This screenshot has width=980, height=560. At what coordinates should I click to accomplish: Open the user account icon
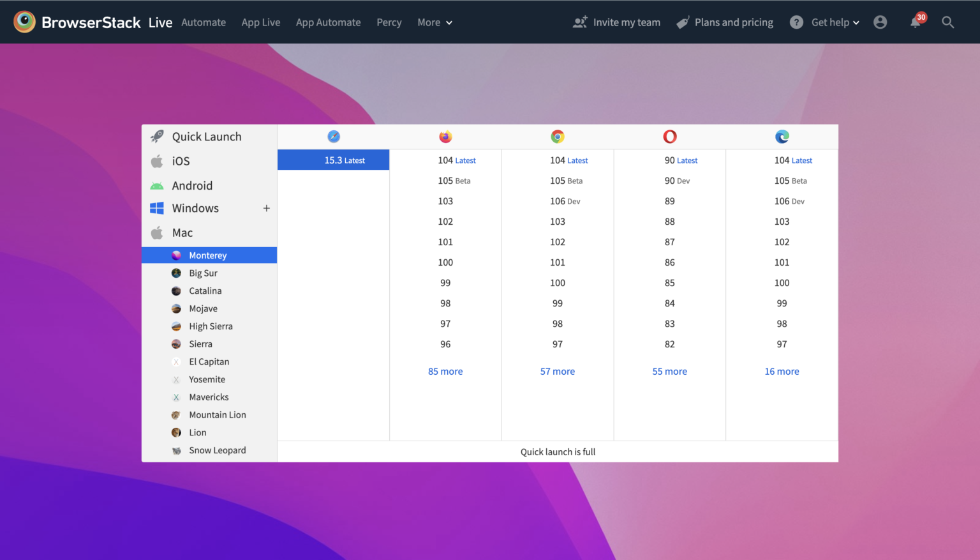point(880,22)
